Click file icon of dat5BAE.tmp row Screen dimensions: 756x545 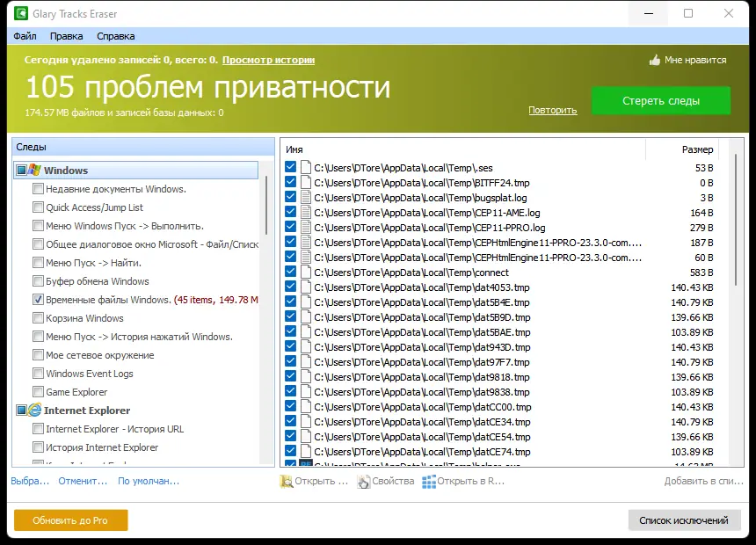click(x=306, y=331)
